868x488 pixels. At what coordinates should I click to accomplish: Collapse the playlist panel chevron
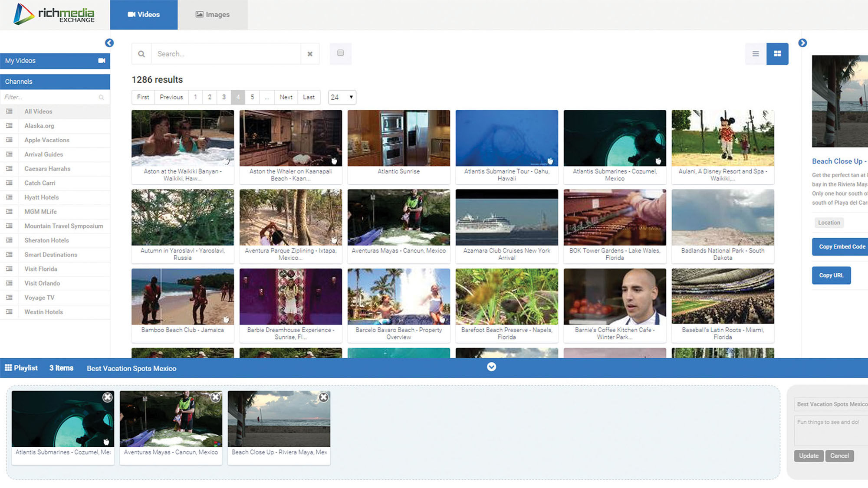click(x=491, y=367)
